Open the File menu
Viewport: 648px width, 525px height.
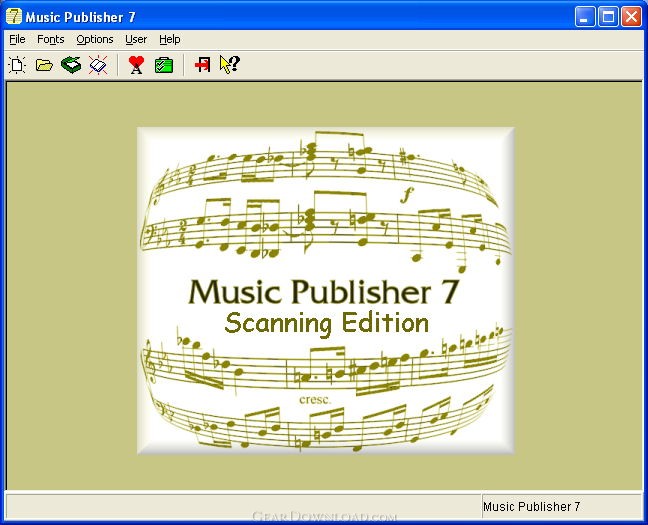tap(17, 39)
